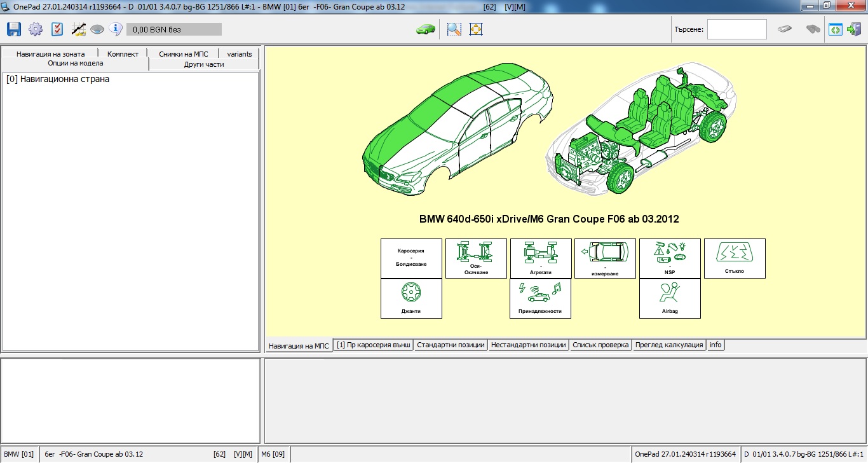Click the checklist clipboard icon

click(57, 29)
